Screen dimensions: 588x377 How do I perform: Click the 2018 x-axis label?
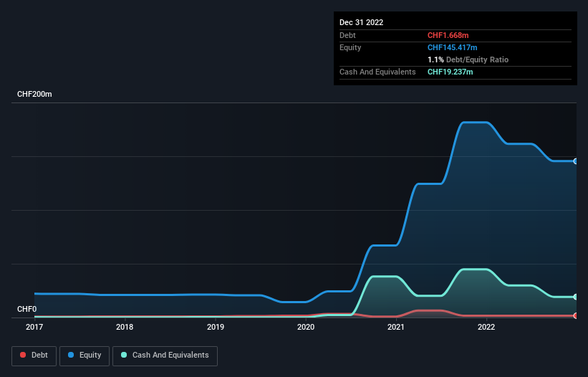(x=125, y=327)
